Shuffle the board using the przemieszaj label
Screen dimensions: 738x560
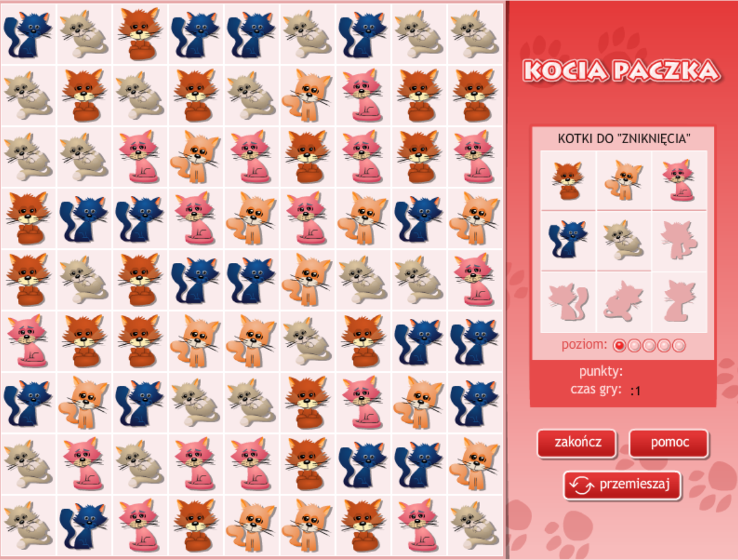634,484
